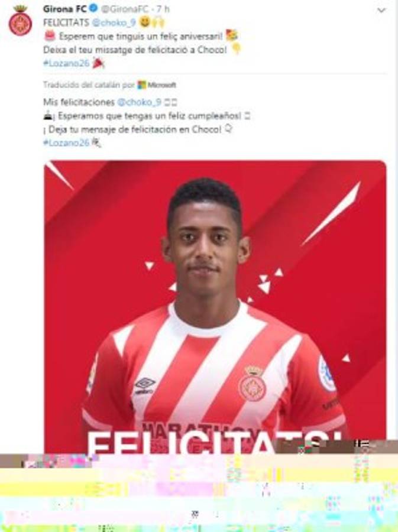Click the birthday cake emoji before Esperem
Screen dimensions: 398x532
[x=50, y=35]
